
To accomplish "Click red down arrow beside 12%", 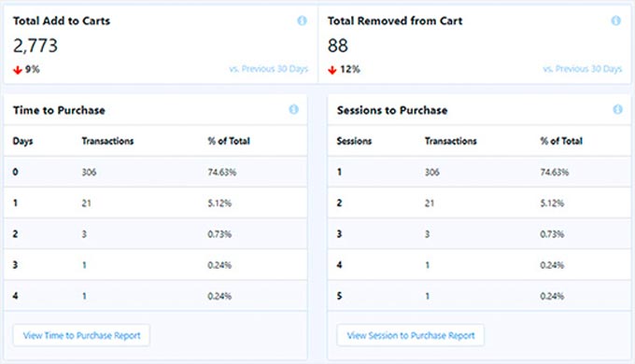I will (332, 70).
